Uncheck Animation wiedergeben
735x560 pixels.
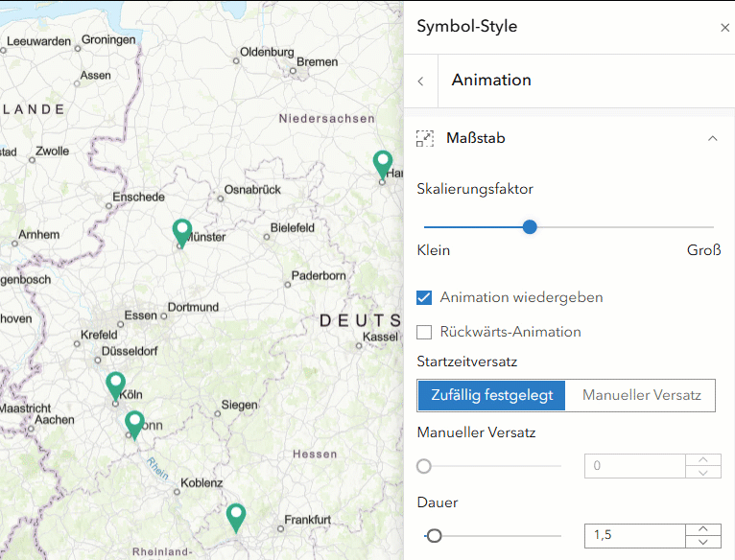(424, 297)
